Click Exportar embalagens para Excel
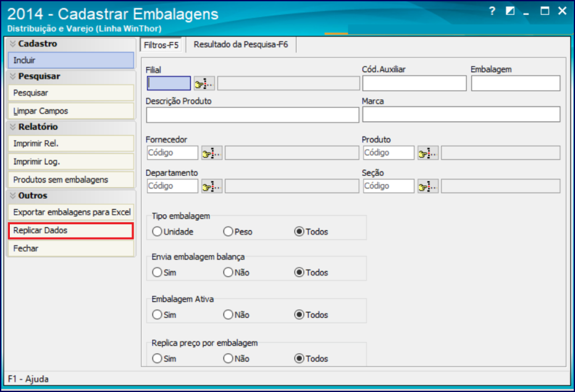The width and height of the screenshot is (575, 392). tap(71, 212)
